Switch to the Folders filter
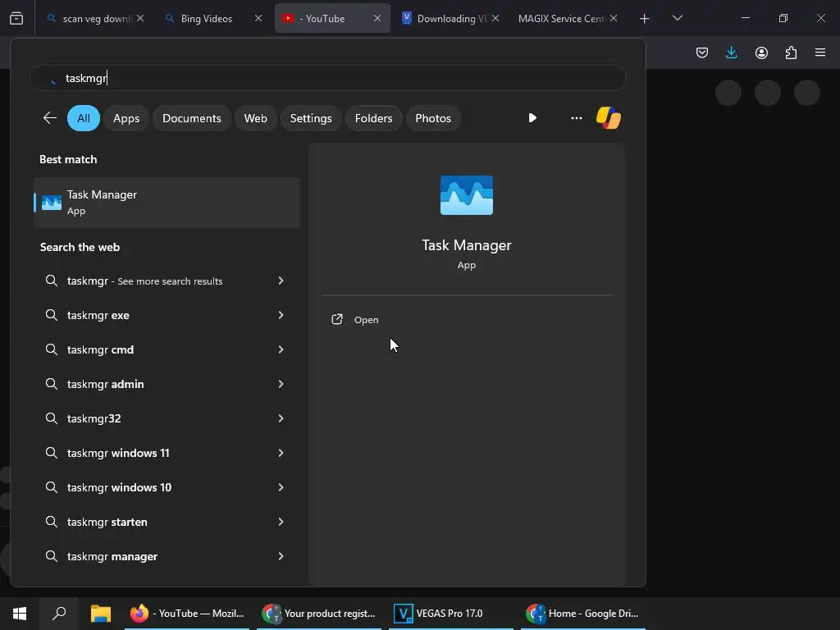Viewport: 840px width, 630px height. pos(373,118)
